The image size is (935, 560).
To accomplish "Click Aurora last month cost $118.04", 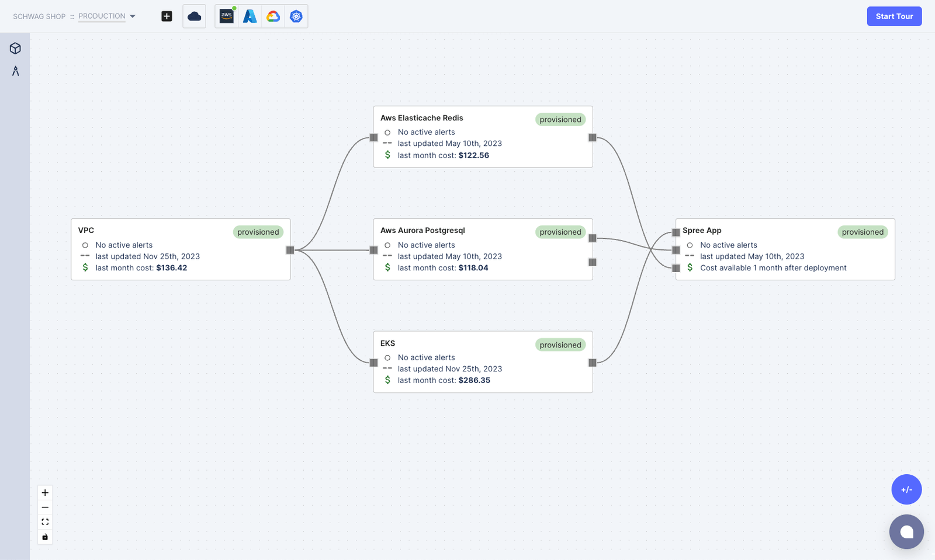I will tap(443, 268).
